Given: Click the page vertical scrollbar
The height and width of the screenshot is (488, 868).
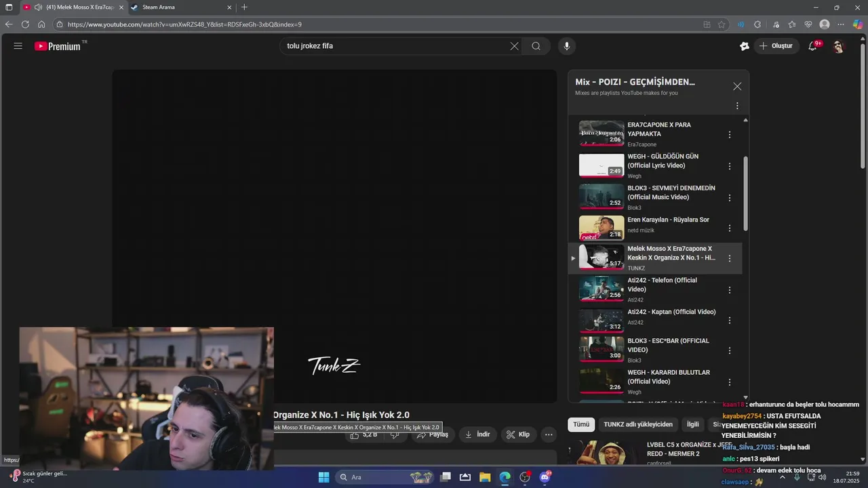Looking at the screenshot, I should (863, 105).
